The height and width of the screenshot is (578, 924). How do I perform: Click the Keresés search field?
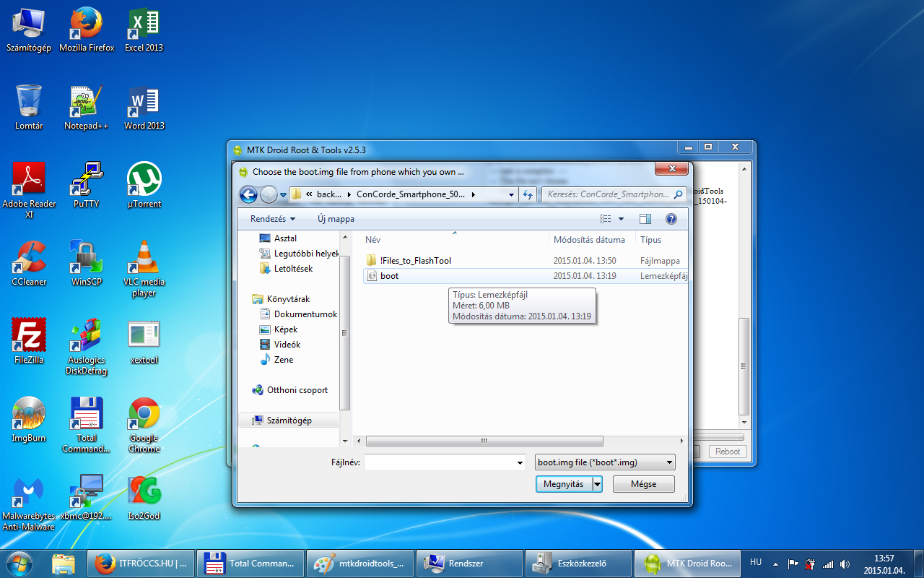point(606,194)
